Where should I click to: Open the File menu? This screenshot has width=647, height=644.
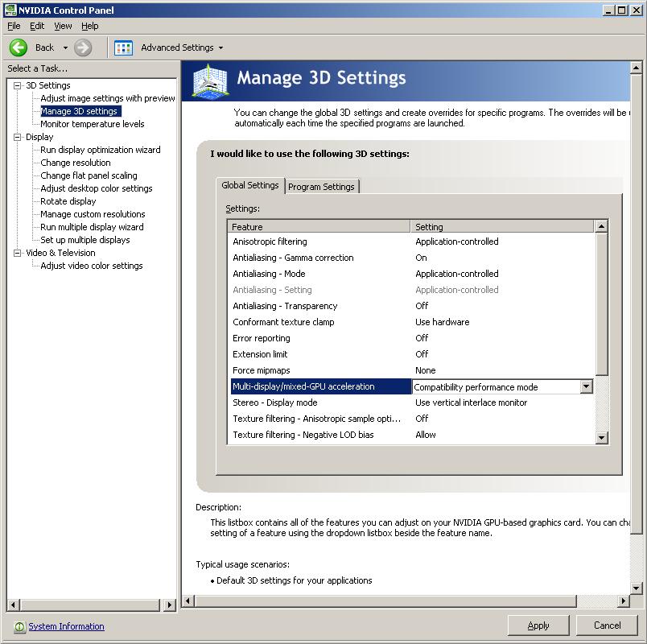pos(14,26)
